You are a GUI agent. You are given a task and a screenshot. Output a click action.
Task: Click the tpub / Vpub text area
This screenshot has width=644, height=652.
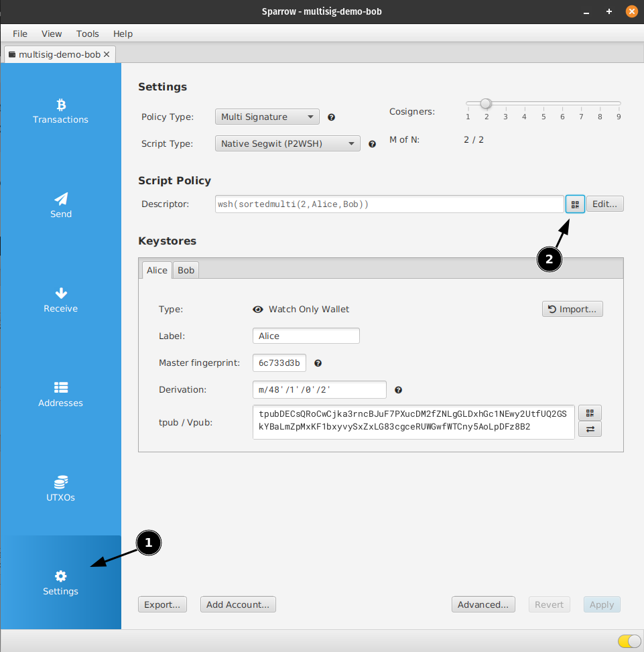[x=413, y=422]
